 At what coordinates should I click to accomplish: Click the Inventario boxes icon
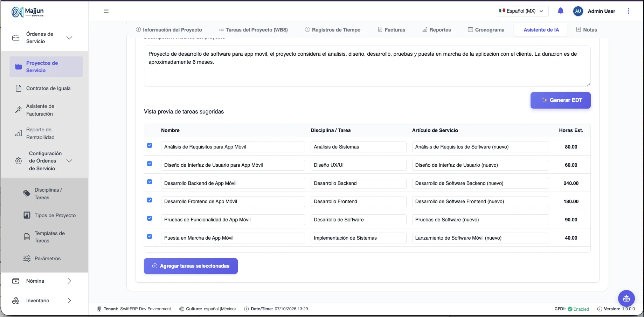pyautogui.click(x=16, y=301)
